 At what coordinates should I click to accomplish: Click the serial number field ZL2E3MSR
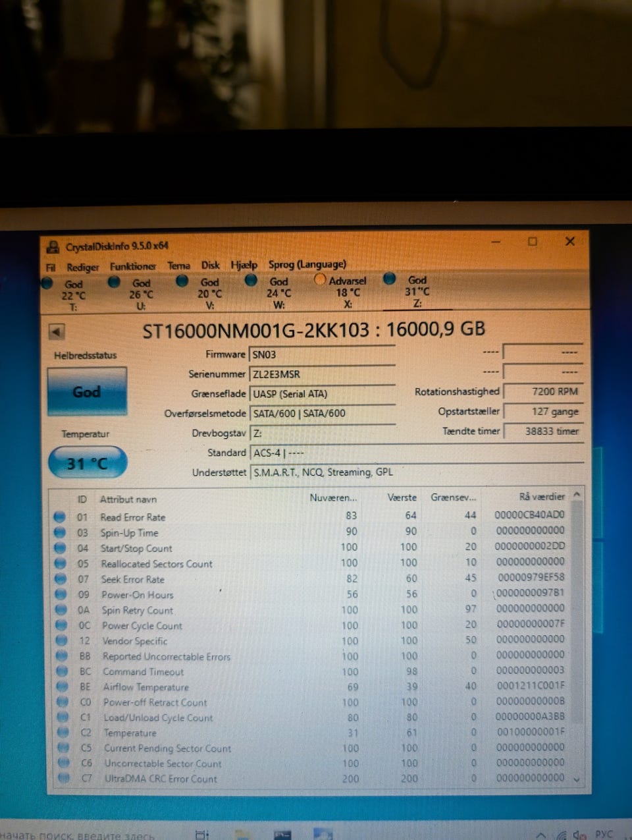click(x=322, y=374)
